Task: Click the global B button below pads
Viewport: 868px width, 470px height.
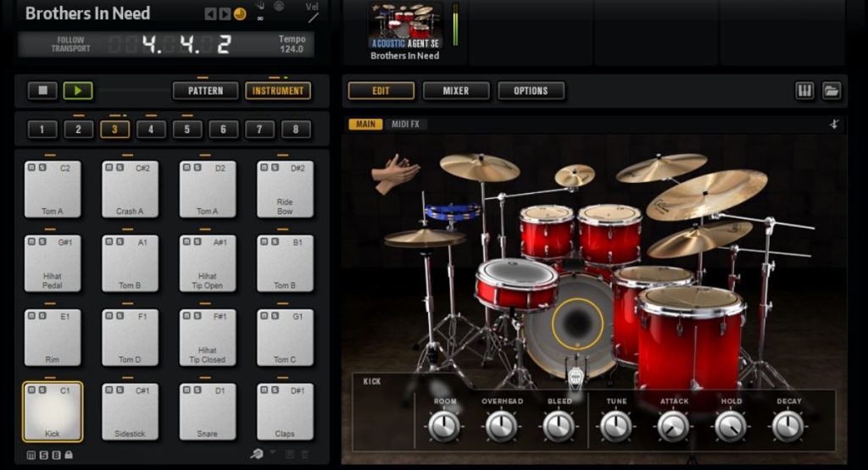Action: click(x=57, y=455)
